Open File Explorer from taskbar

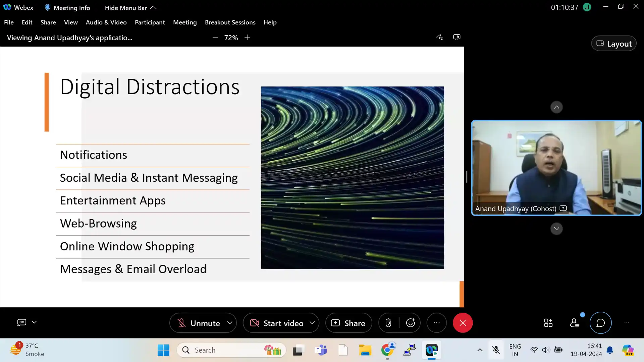[x=365, y=350]
